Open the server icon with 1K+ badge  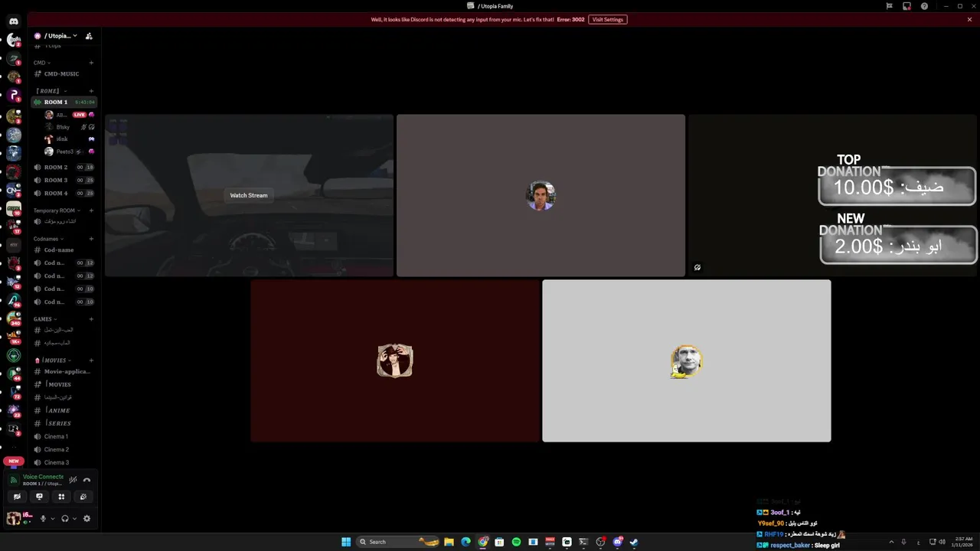tap(14, 337)
